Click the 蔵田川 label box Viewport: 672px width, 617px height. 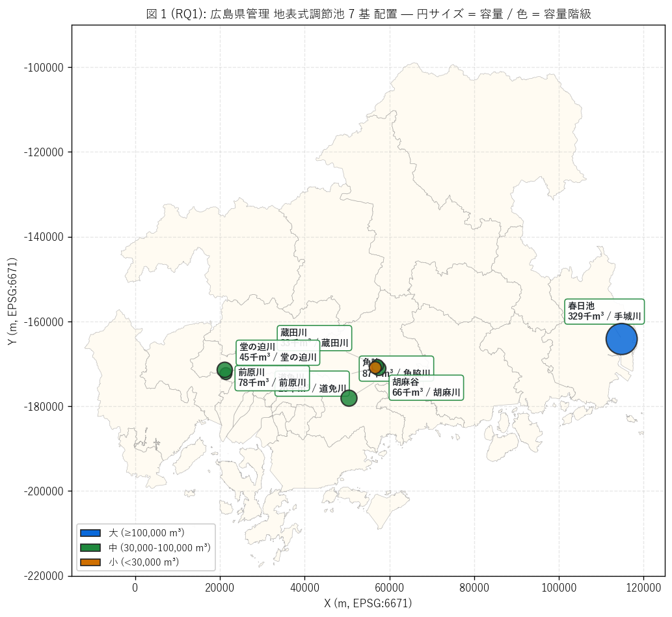[x=315, y=338]
